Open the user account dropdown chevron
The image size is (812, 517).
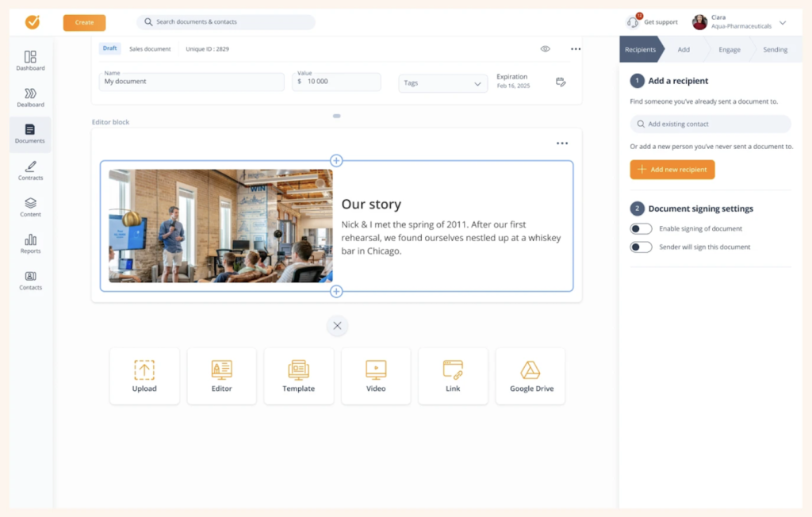point(783,23)
